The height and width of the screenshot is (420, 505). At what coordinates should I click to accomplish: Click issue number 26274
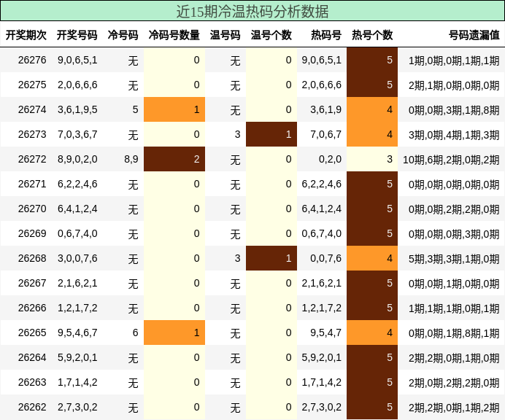[x=32, y=109]
